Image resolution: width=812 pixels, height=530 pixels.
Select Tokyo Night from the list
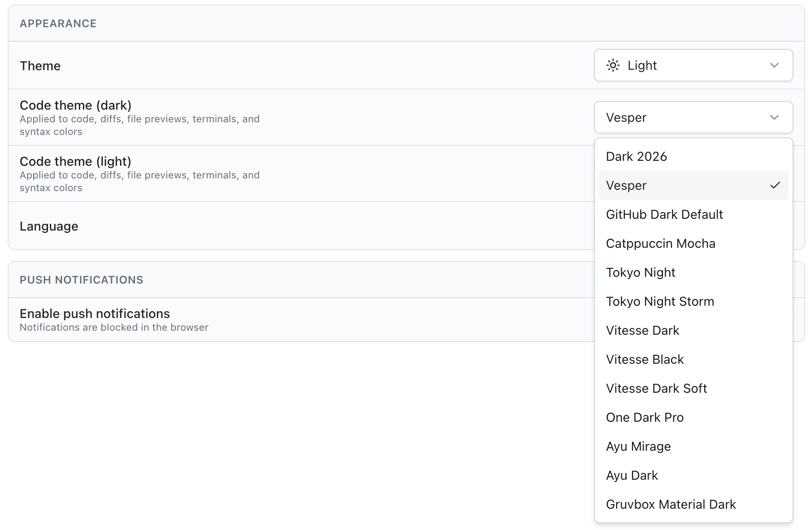[x=641, y=273]
